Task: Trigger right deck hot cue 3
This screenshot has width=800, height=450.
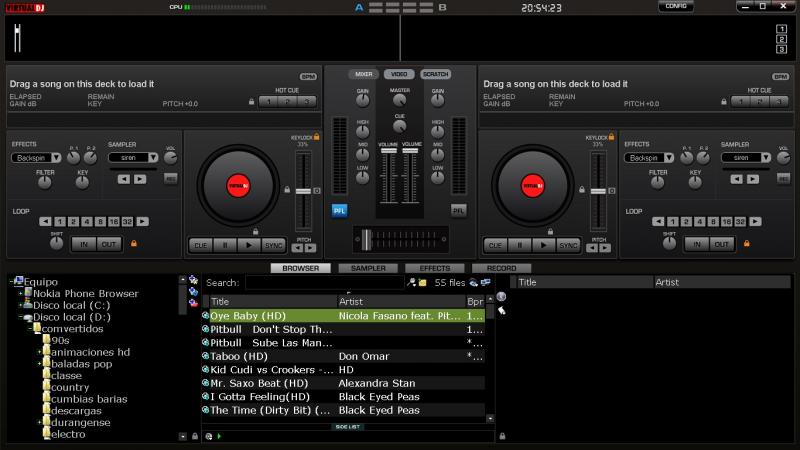Action: [779, 102]
